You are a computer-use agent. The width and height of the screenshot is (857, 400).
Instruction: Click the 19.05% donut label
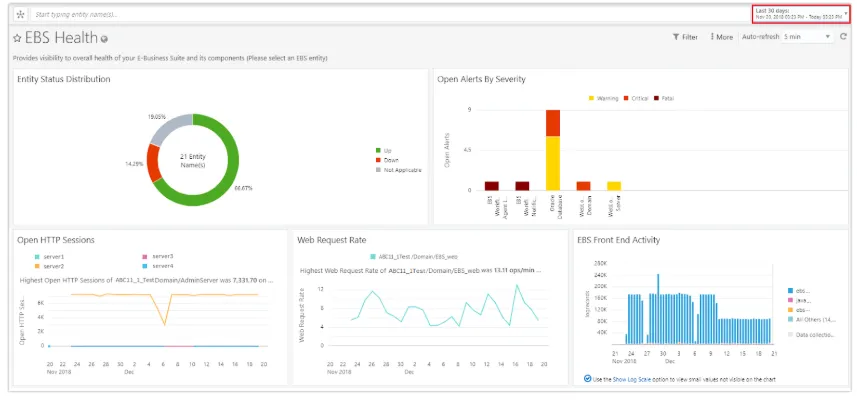pos(157,116)
